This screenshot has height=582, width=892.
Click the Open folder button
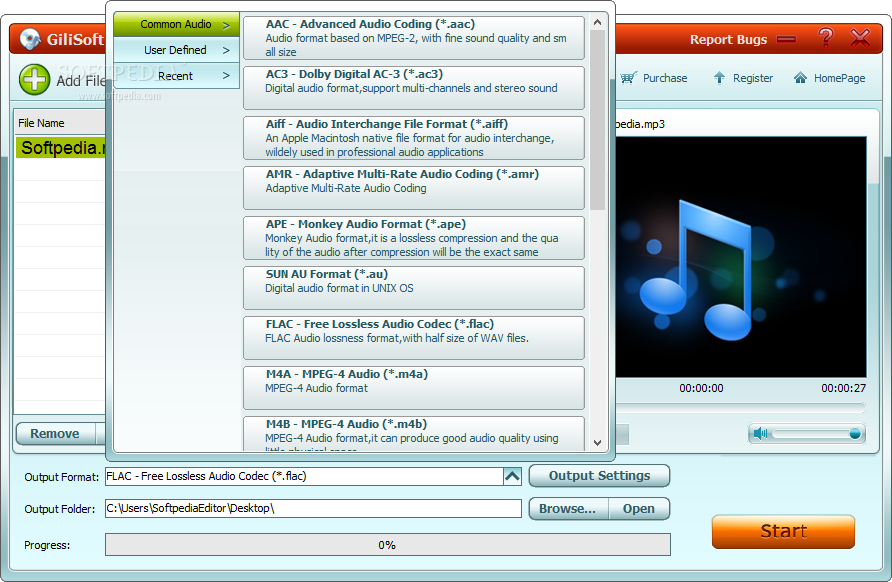[x=639, y=509]
